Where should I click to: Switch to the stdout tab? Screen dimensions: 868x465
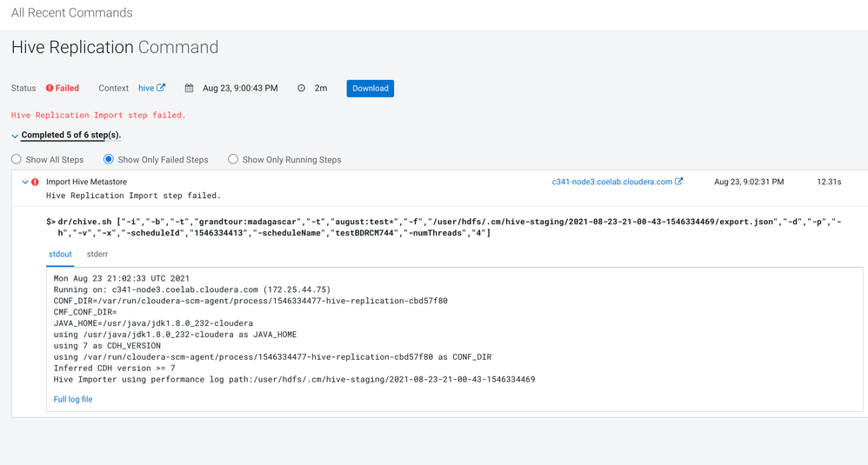coord(60,255)
